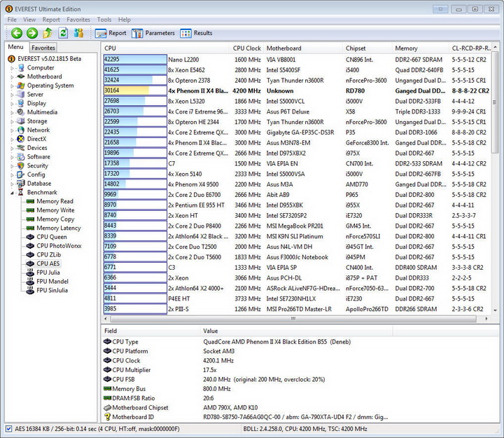
Task: Select the Benchmark hourglass icon
Action: click(x=21, y=193)
